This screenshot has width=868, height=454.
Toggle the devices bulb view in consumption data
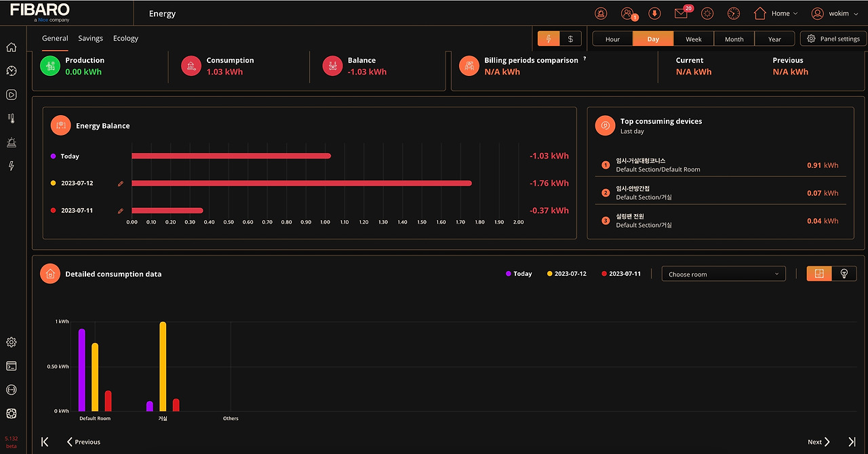(x=844, y=274)
